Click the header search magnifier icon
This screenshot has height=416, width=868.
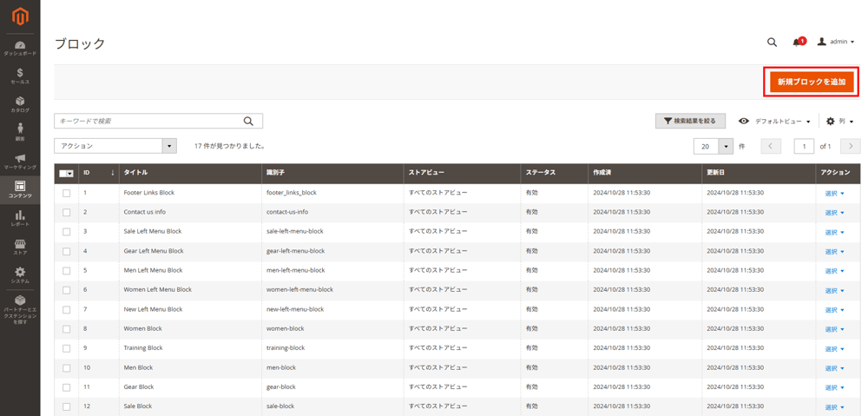(772, 42)
